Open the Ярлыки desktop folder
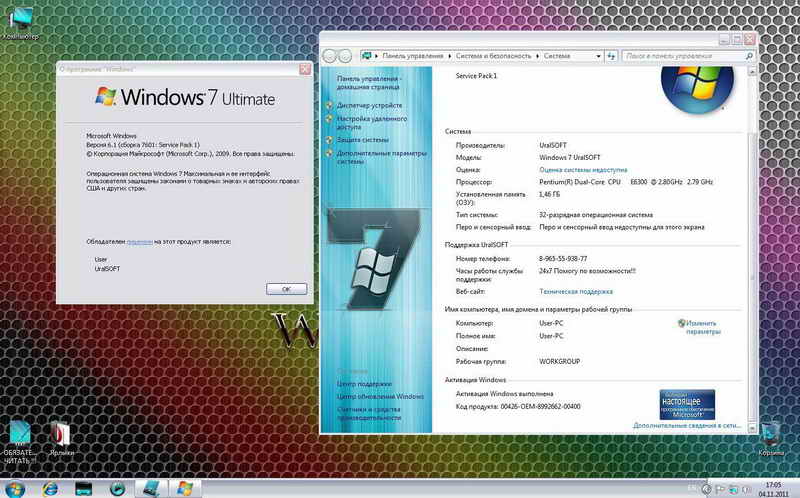The height and width of the screenshot is (498, 800). coord(61,438)
